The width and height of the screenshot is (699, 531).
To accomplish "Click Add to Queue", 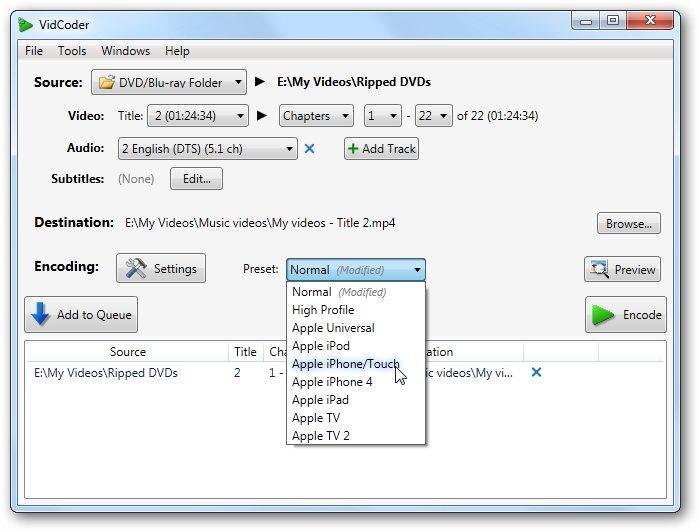I will click(81, 314).
